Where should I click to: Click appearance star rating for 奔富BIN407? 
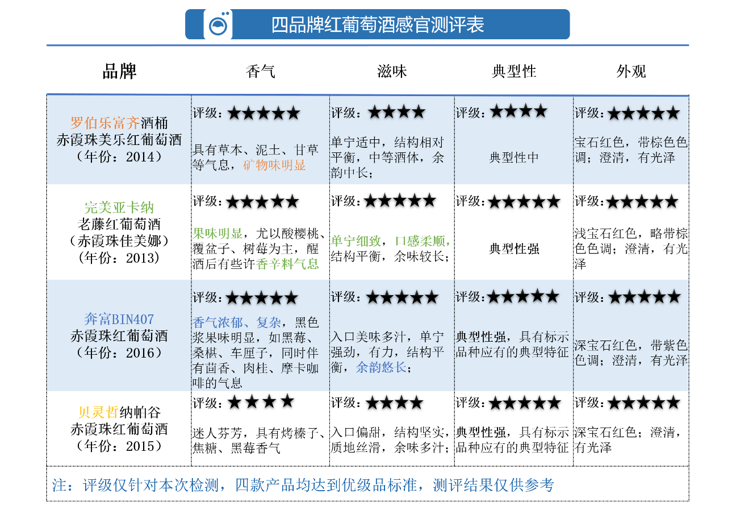(x=644, y=297)
